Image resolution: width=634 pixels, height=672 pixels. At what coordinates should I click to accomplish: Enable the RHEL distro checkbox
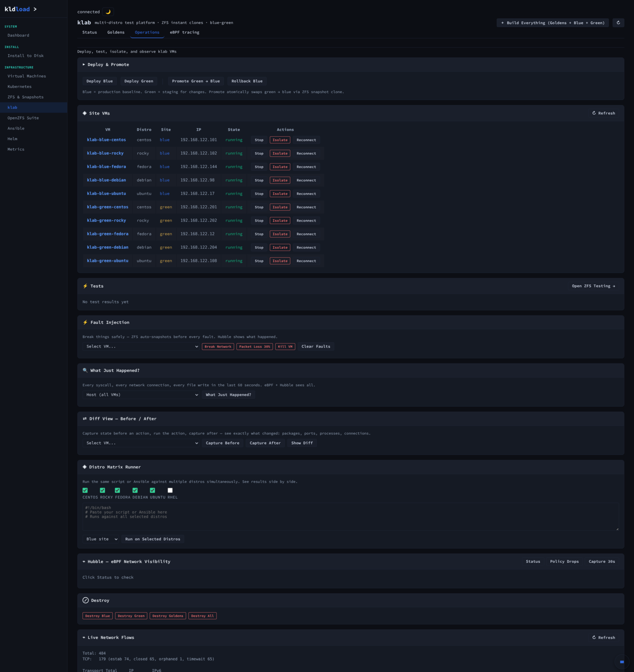click(x=170, y=490)
